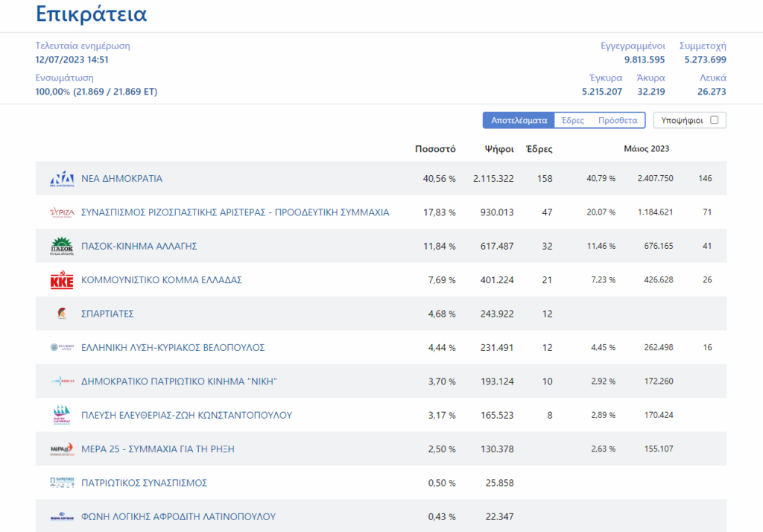
Task: Click the ΠΑΣΟΚ green sun logo
Action: coord(61,246)
